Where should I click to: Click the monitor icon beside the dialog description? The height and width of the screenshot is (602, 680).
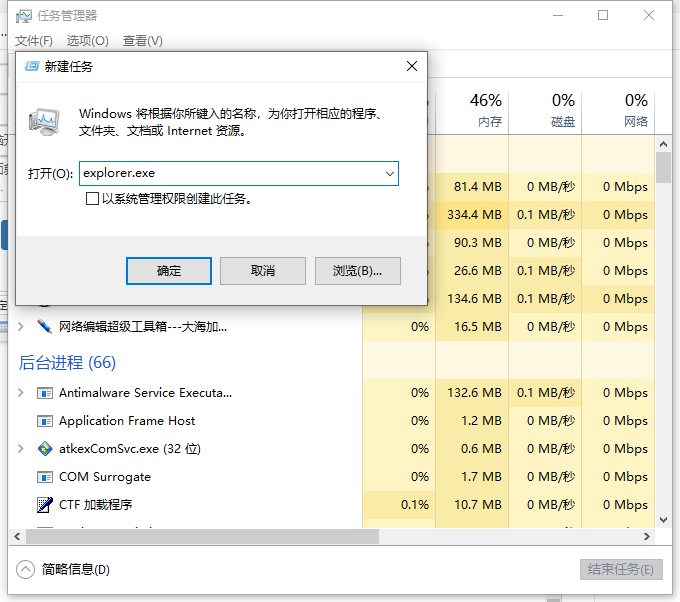pos(44,122)
